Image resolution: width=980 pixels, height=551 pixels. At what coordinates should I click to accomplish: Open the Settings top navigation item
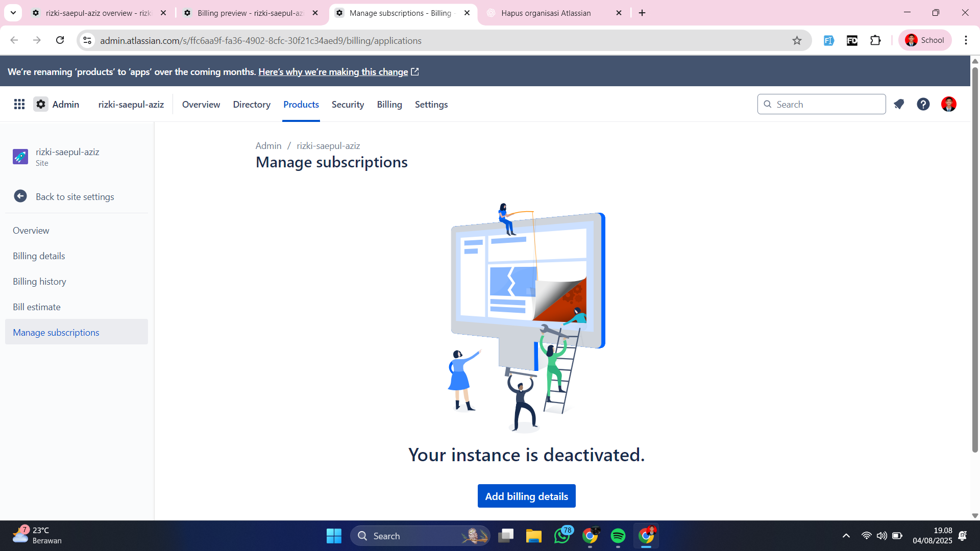point(431,104)
